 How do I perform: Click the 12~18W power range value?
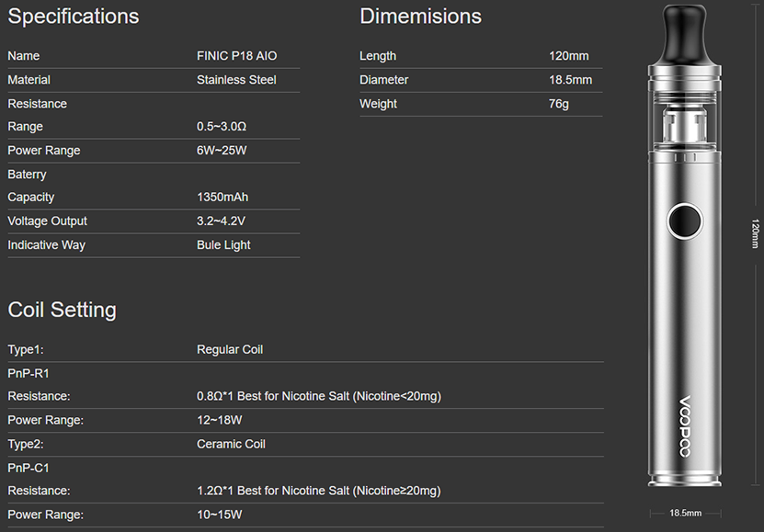tap(219, 420)
